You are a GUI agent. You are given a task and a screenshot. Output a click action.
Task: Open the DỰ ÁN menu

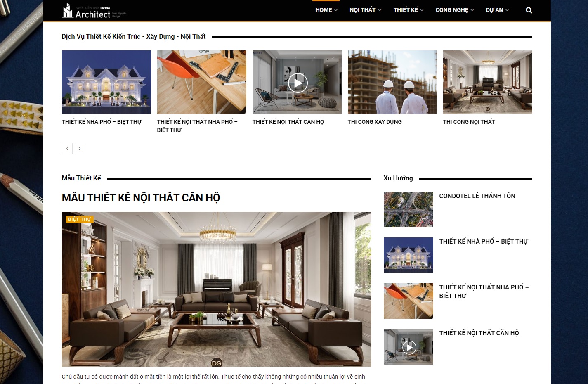pyautogui.click(x=497, y=10)
